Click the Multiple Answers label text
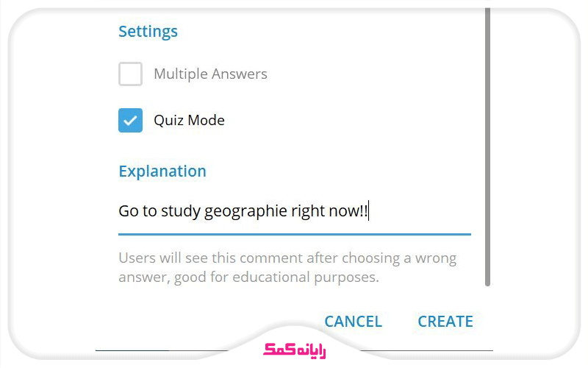The height and width of the screenshot is (368, 588). (210, 74)
